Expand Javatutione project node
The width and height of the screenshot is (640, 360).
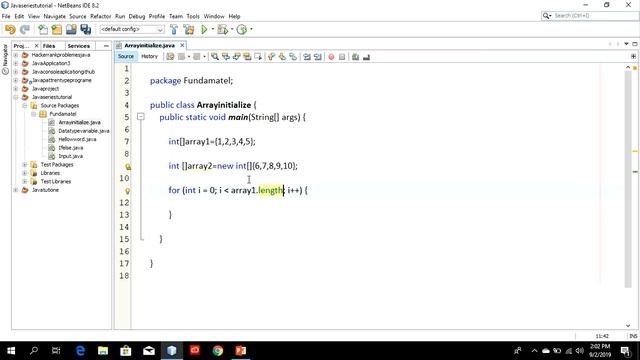coord(16,190)
